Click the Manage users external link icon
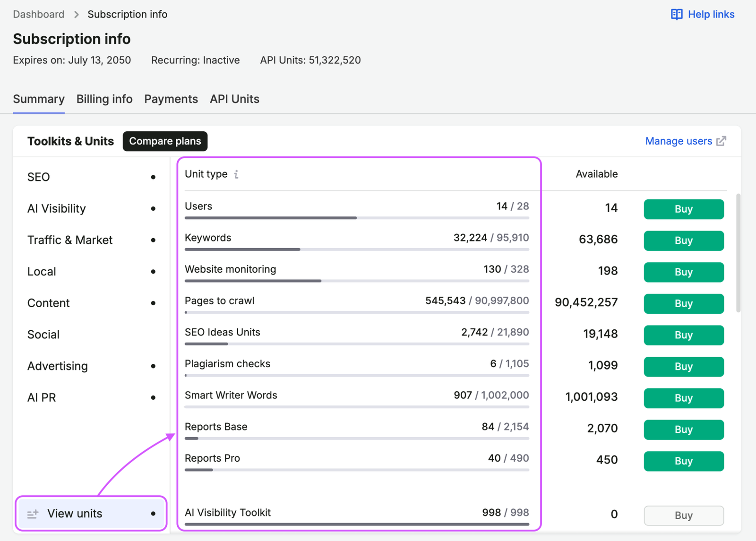Screen dimensions: 756x541 click(721, 141)
